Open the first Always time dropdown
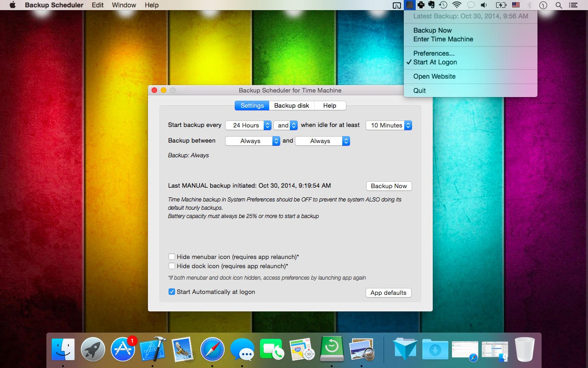The image size is (588, 368). pos(253,141)
